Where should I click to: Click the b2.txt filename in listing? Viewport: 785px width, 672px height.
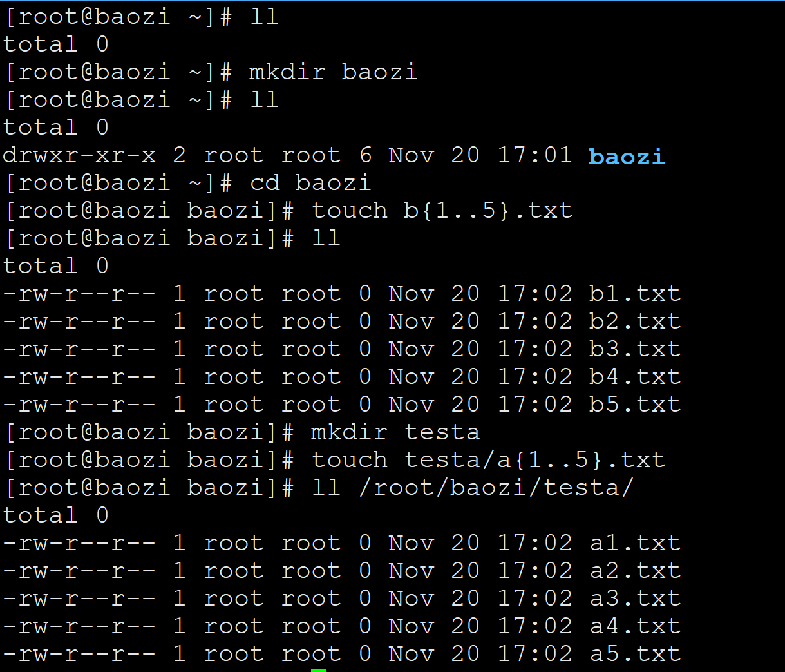635,322
